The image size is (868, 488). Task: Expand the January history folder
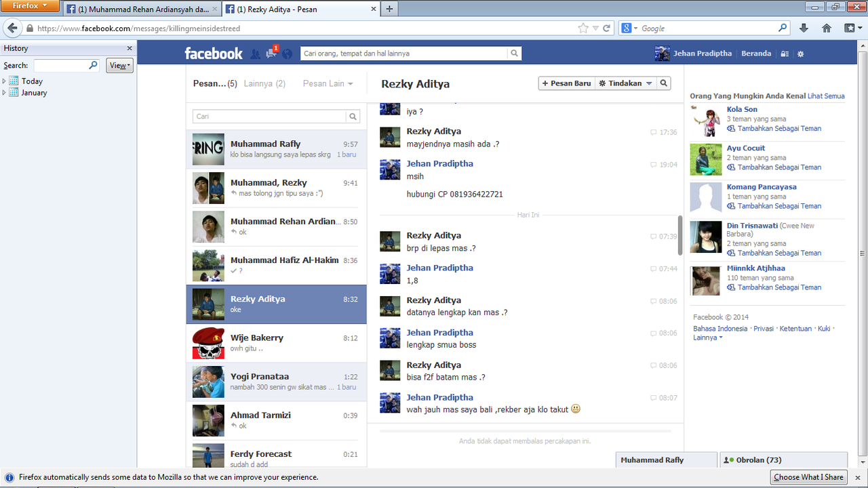tap(4, 93)
